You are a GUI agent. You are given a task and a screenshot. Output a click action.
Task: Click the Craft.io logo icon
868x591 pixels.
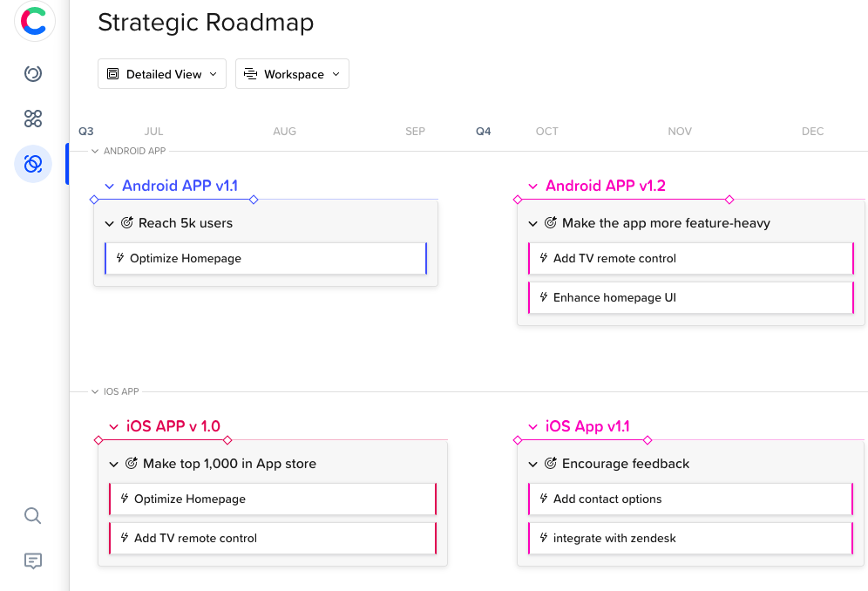point(34,21)
